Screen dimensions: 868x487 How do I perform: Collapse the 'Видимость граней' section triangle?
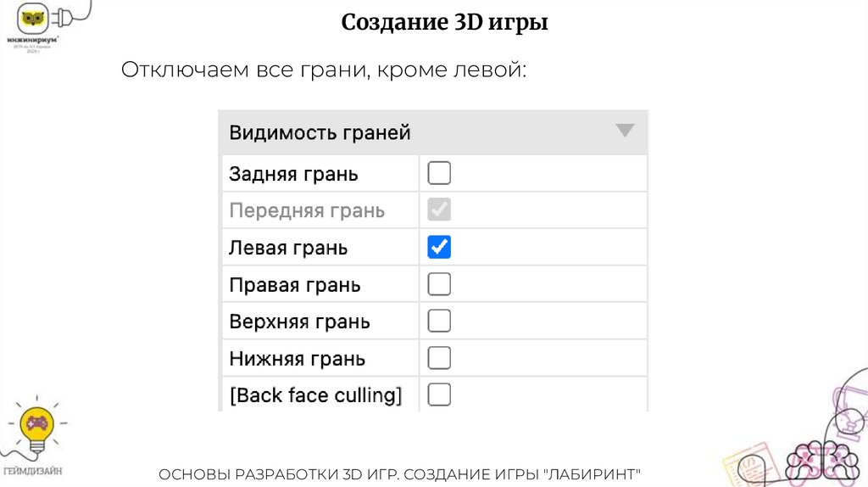coord(625,131)
